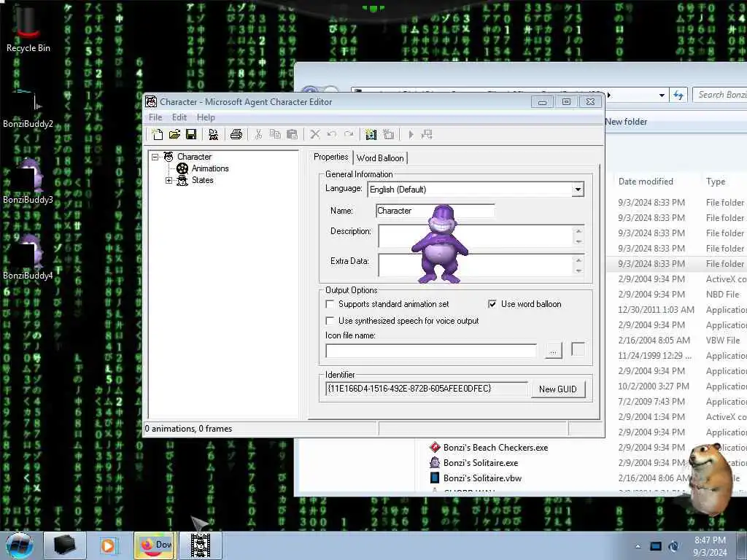The height and width of the screenshot is (560, 747).
Task: Click the Explorer refresh button
Action: 678,96
